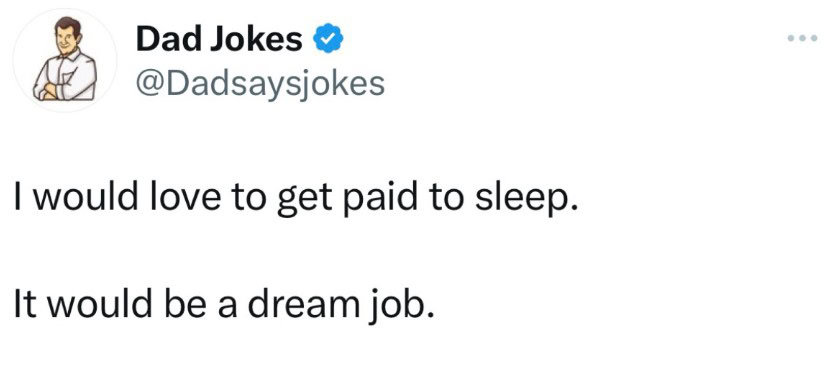
Task: Click "It" at the start of the punchline
Action: point(23,307)
